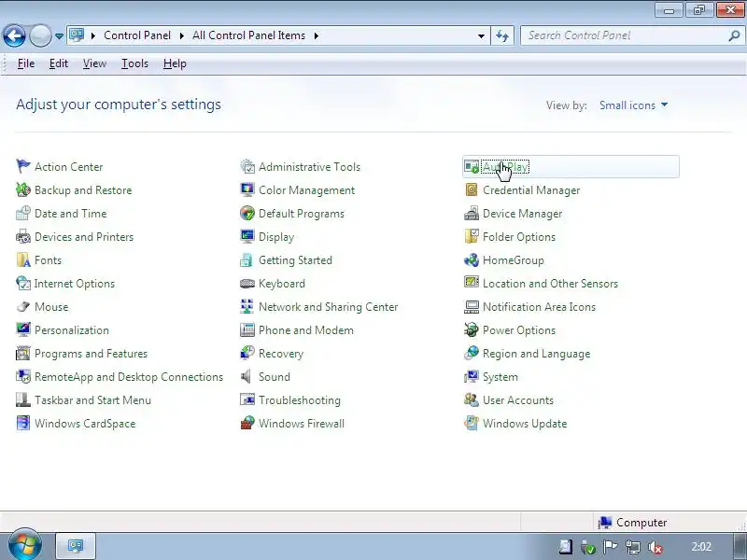Click the Windows Firewall brick wall icon
The width and height of the screenshot is (747, 560).
247,423
